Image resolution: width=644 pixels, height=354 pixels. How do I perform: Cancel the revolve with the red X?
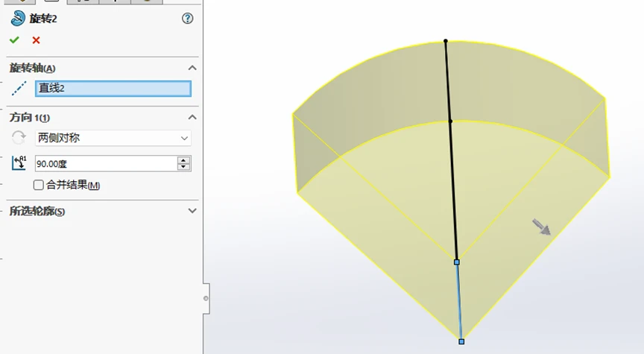coord(36,40)
